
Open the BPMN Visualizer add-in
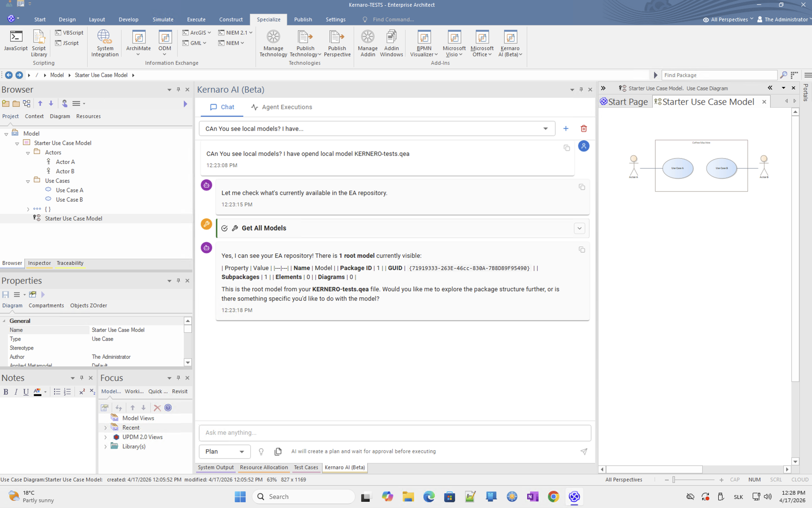424,43
